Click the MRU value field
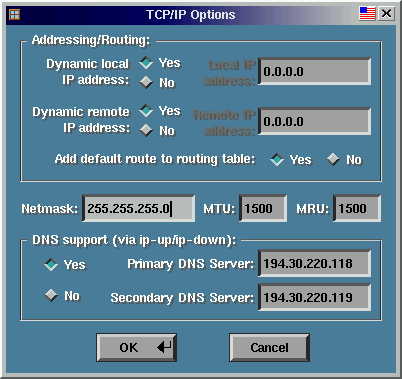This screenshot has height=379, width=402. [x=357, y=209]
